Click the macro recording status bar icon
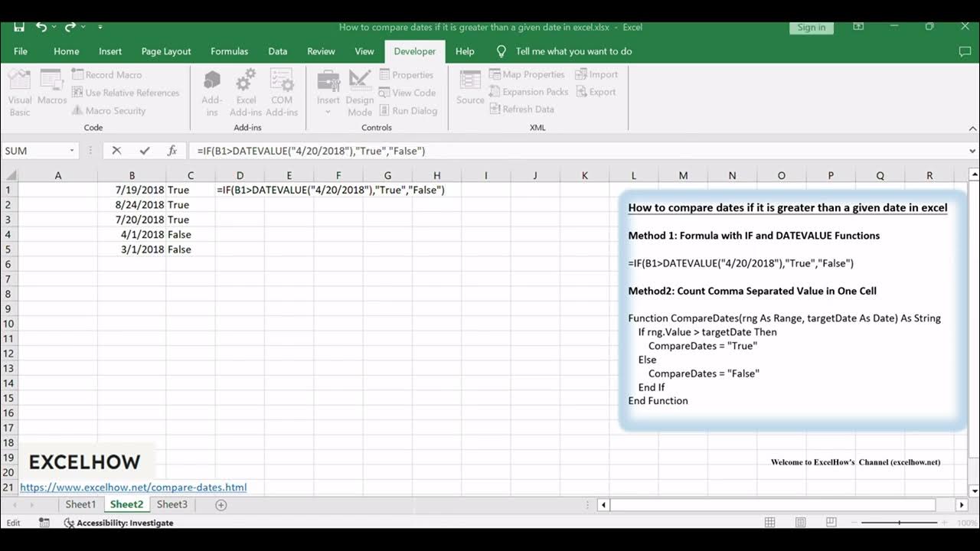The width and height of the screenshot is (980, 551). pos(44,523)
